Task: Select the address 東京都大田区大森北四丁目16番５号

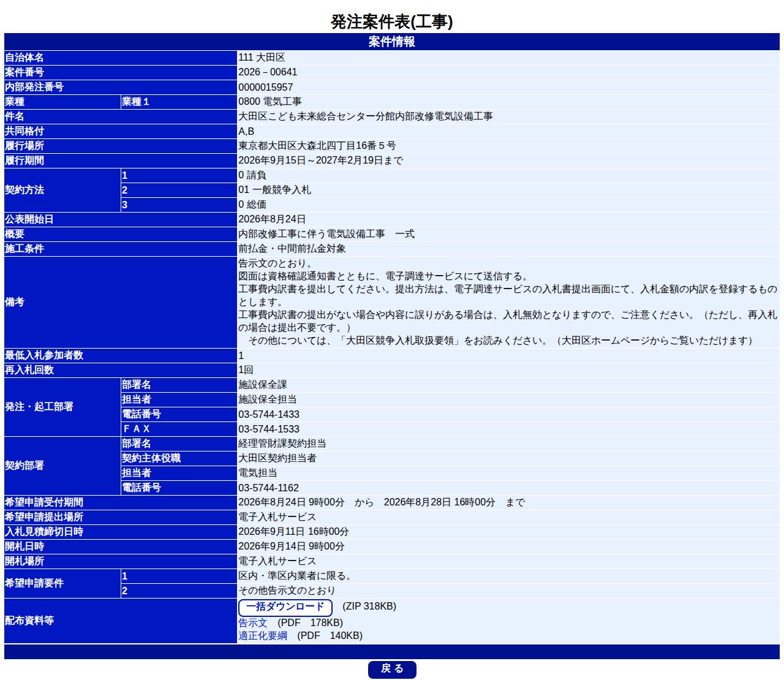Action: coord(317,146)
